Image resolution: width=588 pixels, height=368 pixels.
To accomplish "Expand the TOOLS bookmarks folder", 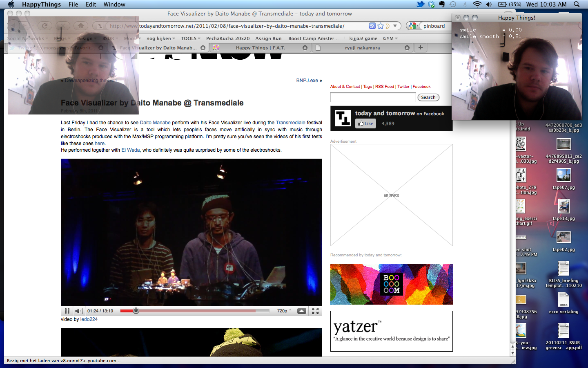I will (x=190, y=38).
